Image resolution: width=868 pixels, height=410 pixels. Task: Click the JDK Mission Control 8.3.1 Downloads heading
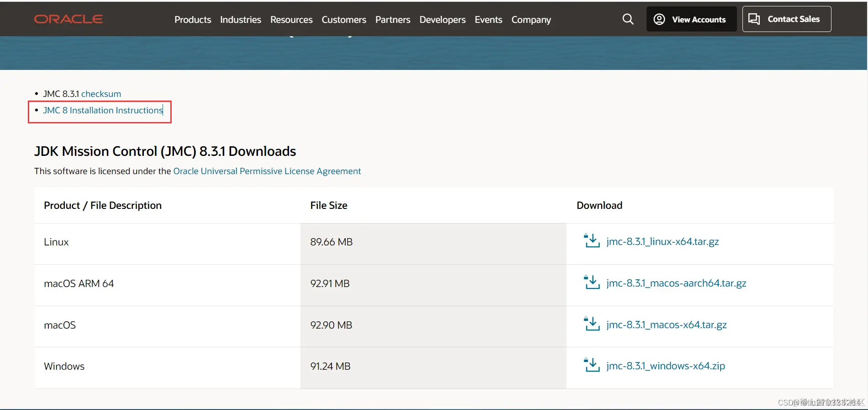pos(165,151)
